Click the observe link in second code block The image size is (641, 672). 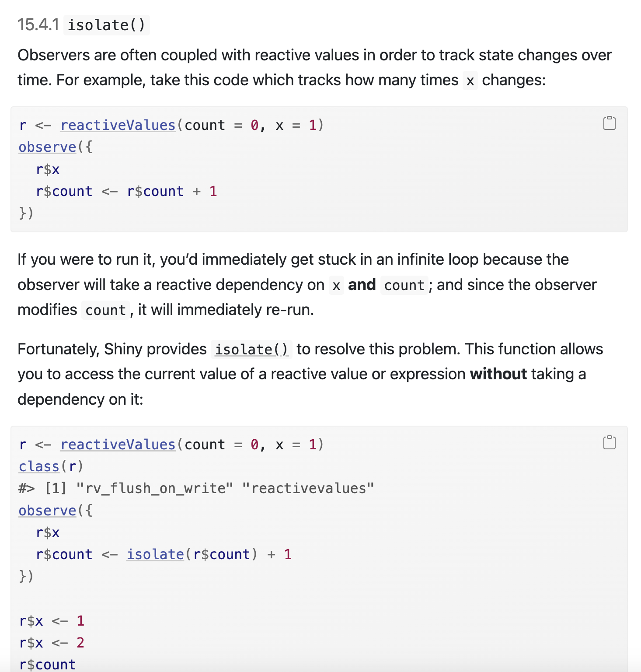(x=47, y=511)
